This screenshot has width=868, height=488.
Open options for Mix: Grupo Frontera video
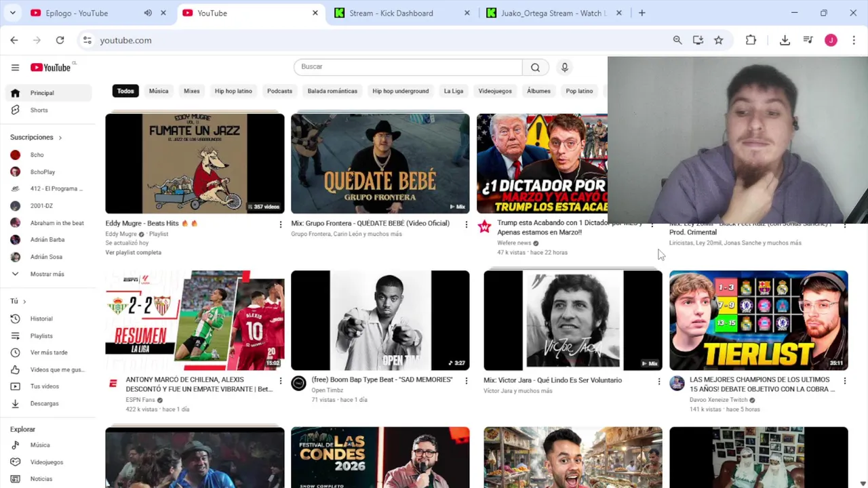(466, 224)
